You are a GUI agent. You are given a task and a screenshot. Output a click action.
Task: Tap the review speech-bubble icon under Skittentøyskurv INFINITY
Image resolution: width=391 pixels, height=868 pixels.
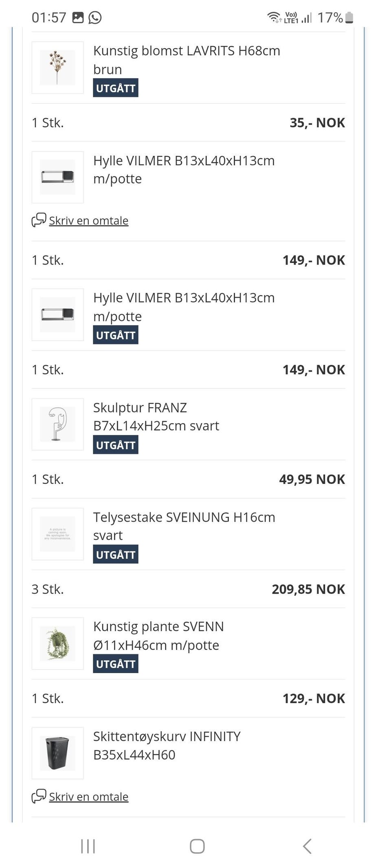tap(39, 796)
